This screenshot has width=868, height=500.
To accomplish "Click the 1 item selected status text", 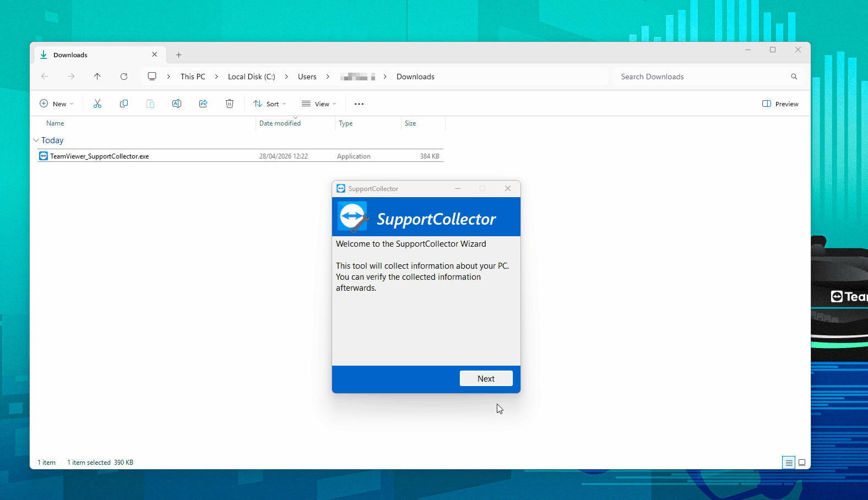I will click(x=89, y=463).
